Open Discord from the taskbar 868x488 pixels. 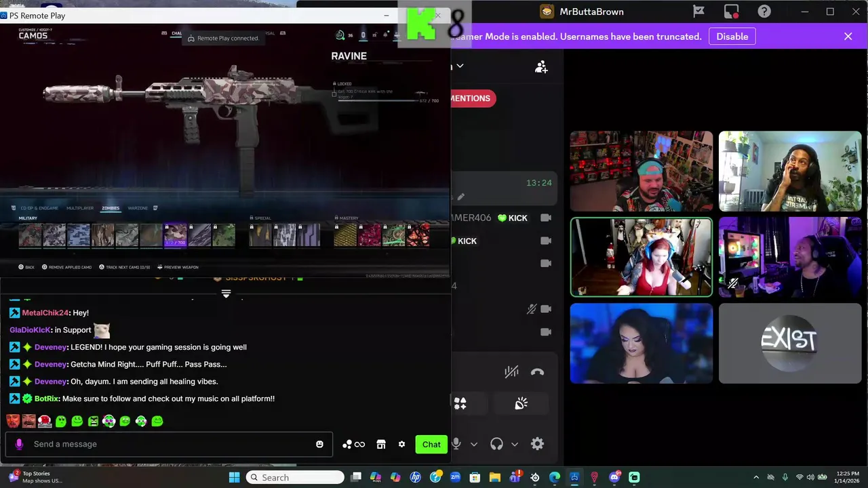click(614, 477)
